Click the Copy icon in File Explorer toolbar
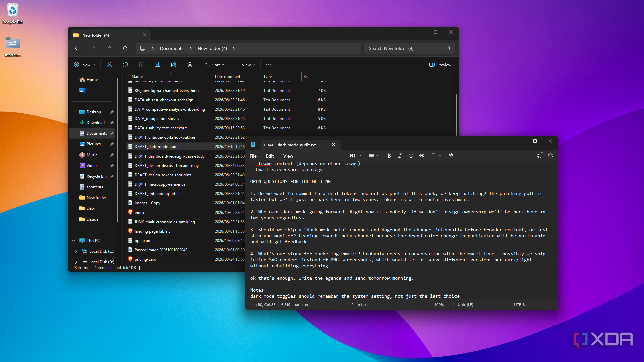644x362 pixels. click(125, 65)
